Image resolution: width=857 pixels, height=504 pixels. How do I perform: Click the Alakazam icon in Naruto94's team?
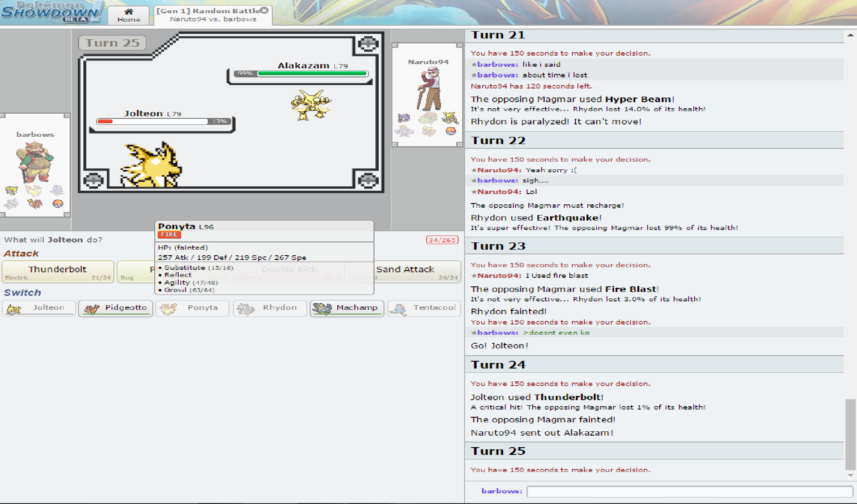450,117
